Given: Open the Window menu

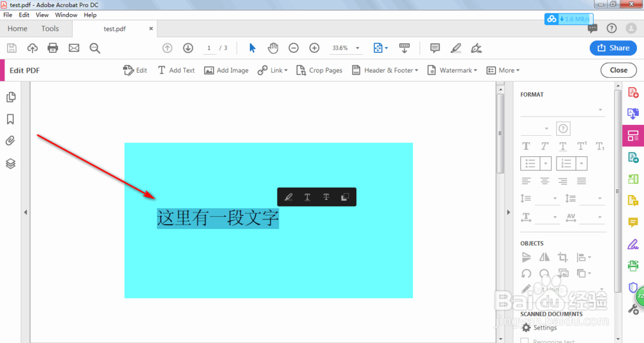Looking at the screenshot, I should point(66,15).
